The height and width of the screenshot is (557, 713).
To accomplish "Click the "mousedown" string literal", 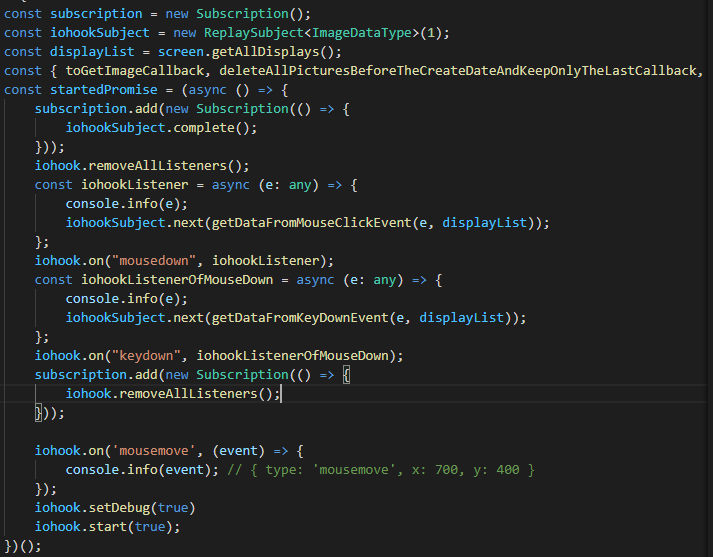I will click(x=154, y=261).
